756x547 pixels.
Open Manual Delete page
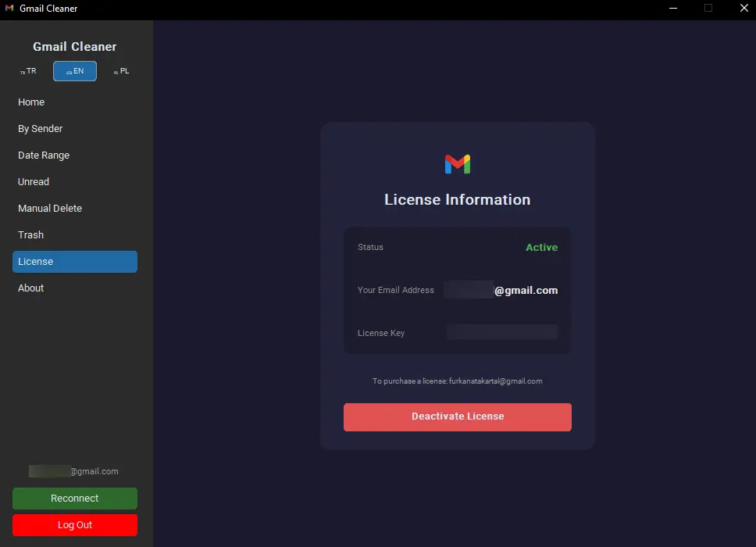pyautogui.click(x=75, y=209)
